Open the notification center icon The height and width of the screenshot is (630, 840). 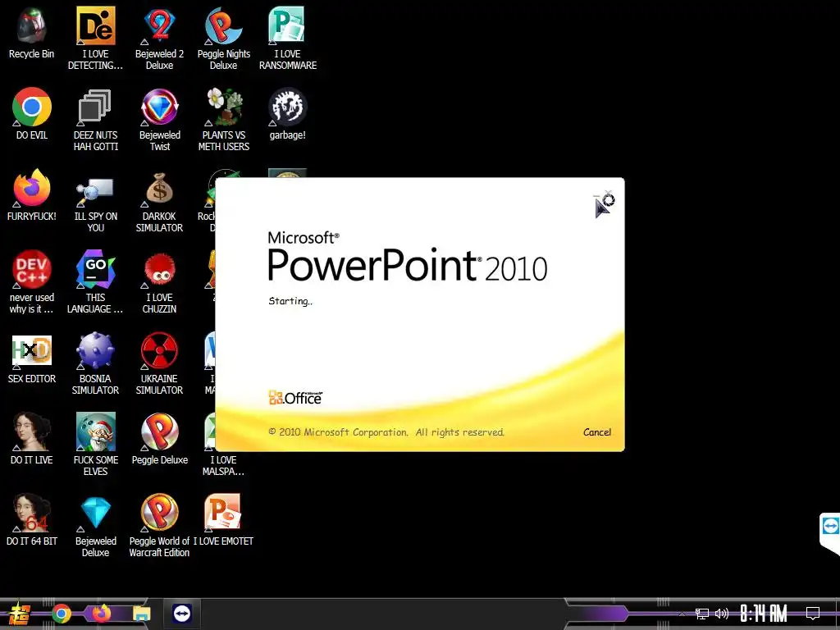pyautogui.click(x=813, y=614)
